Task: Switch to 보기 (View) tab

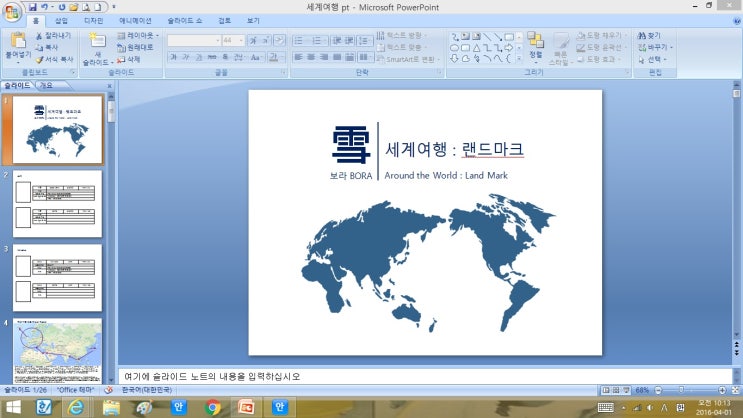Action: point(253,21)
